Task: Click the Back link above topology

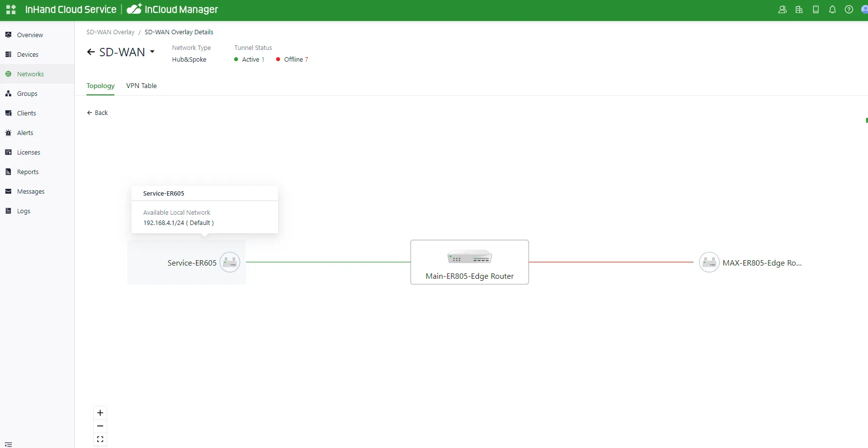Action: click(97, 112)
